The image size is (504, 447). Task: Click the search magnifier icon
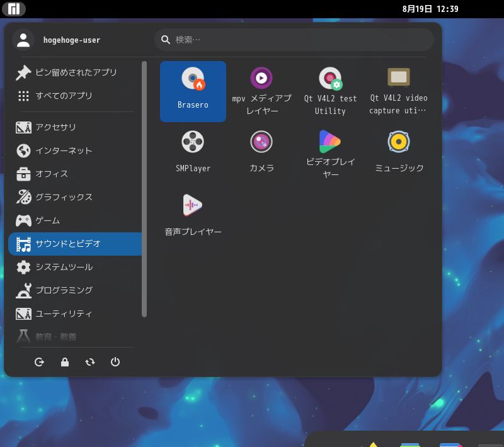[166, 40]
